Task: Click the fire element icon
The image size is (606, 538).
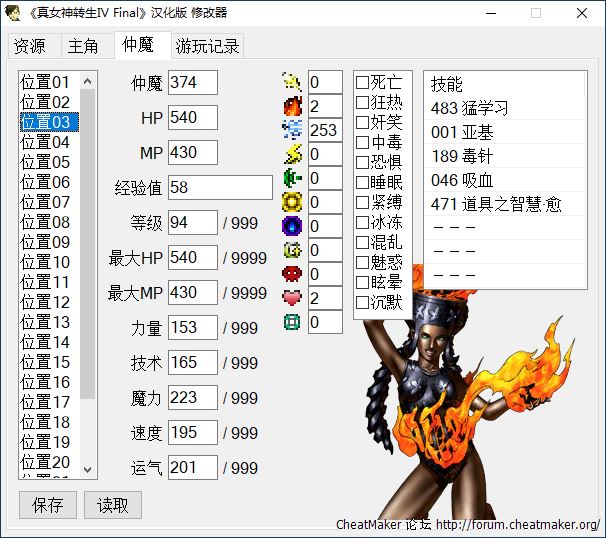Action: pos(292,106)
